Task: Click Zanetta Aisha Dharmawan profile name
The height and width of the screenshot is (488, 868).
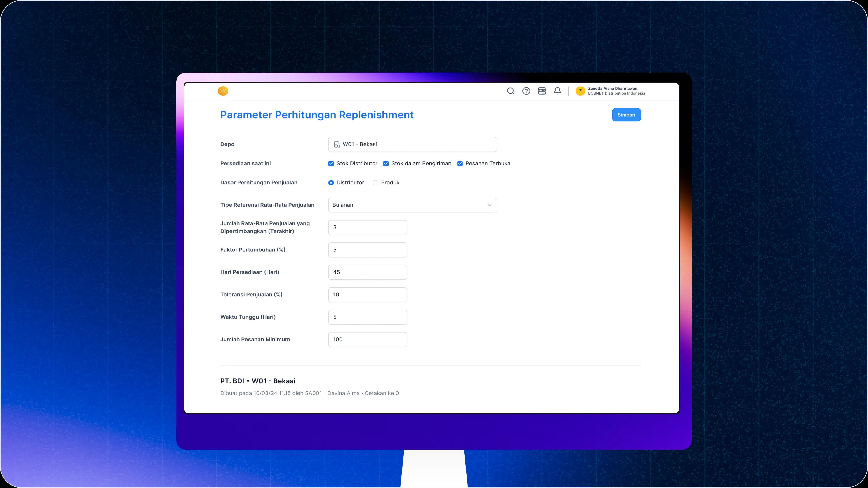Action: [612, 89]
